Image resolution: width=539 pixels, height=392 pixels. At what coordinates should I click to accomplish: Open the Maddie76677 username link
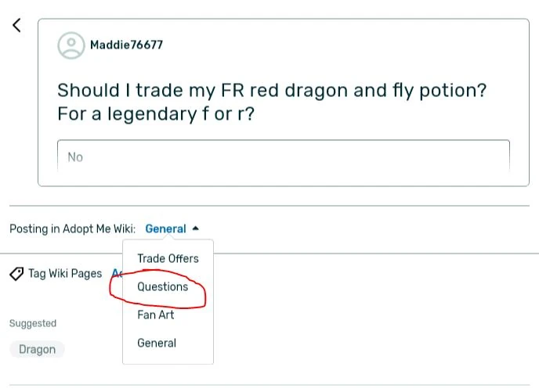pyautogui.click(x=126, y=45)
